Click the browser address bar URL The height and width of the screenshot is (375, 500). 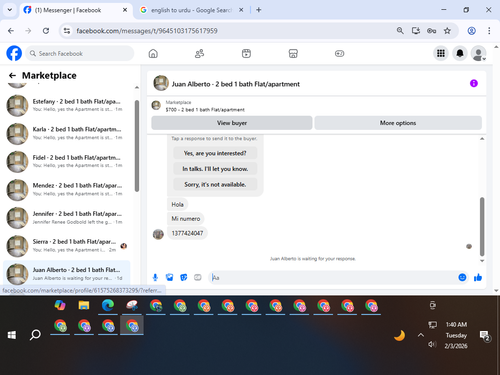tap(147, 31)
